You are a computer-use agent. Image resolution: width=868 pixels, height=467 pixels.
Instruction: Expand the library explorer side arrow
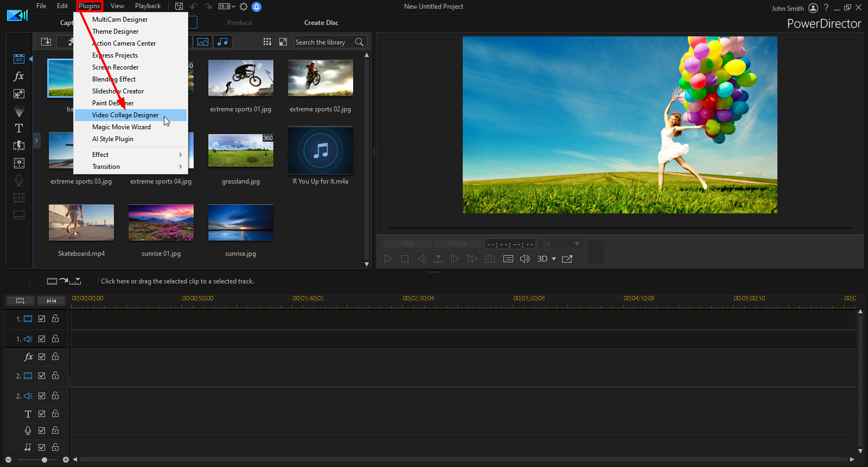(x=36, y=141)
